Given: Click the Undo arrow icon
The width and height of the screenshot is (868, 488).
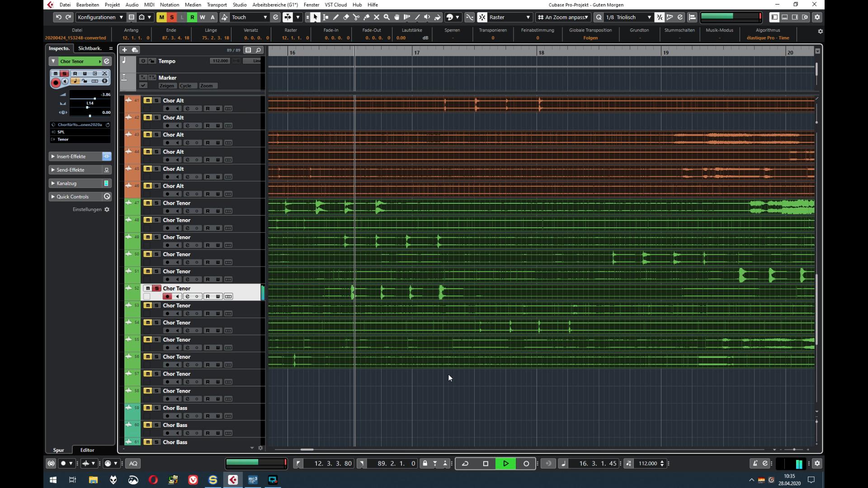Looking at the screenshot, I should (x=58, y=17).
